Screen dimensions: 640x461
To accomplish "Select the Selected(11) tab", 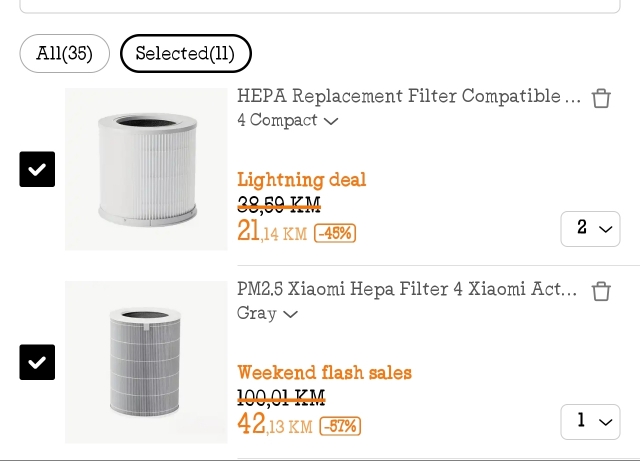I will tap(185, 54).
